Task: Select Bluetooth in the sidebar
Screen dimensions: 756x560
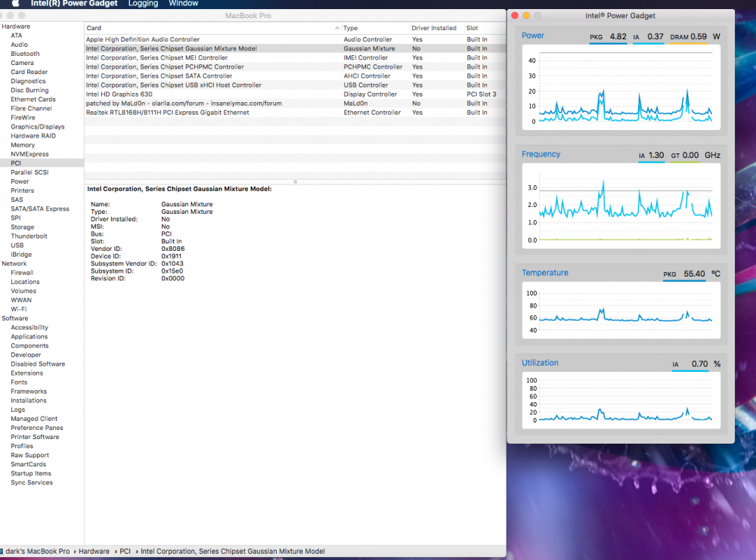Action: coord(25,54)
